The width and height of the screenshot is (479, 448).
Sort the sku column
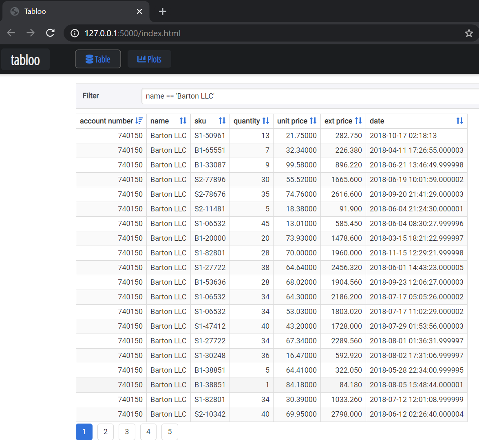click(222, 121)
